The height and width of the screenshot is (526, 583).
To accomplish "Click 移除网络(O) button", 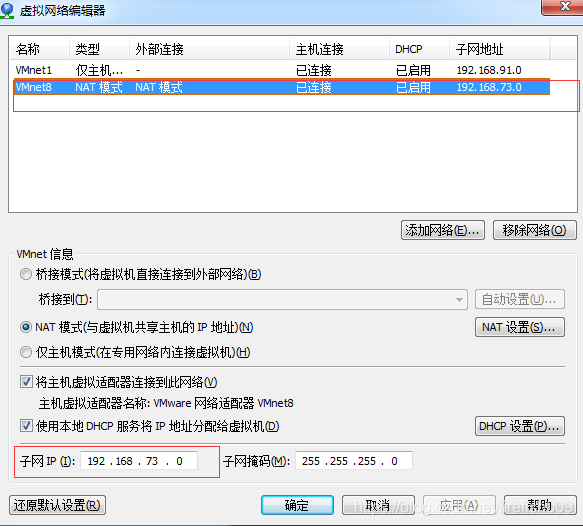I will click(535, 230).
